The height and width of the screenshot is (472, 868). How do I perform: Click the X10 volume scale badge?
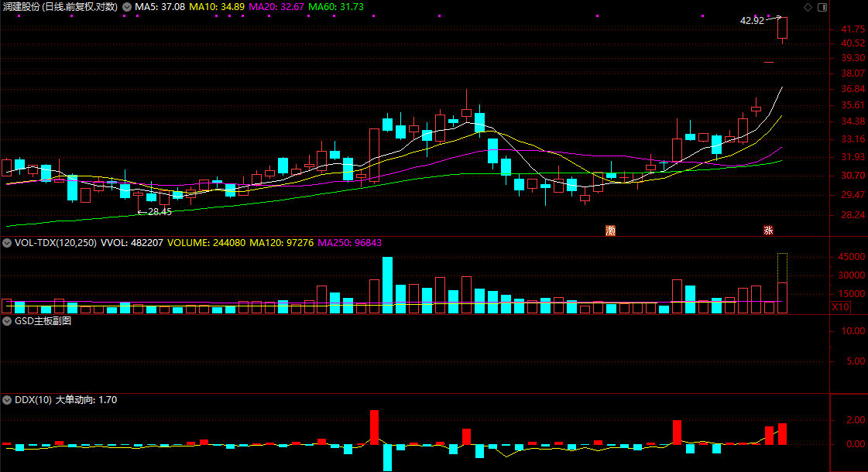click(840, 307)
